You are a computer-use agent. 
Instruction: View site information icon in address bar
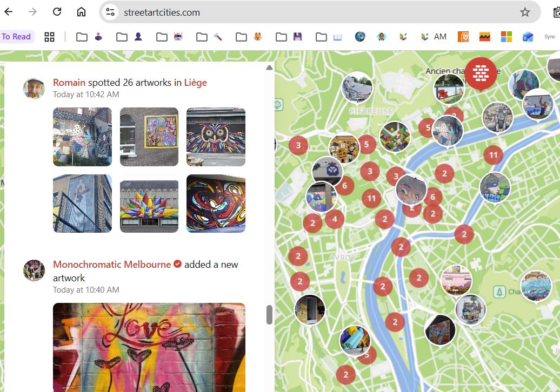point(111,12)
